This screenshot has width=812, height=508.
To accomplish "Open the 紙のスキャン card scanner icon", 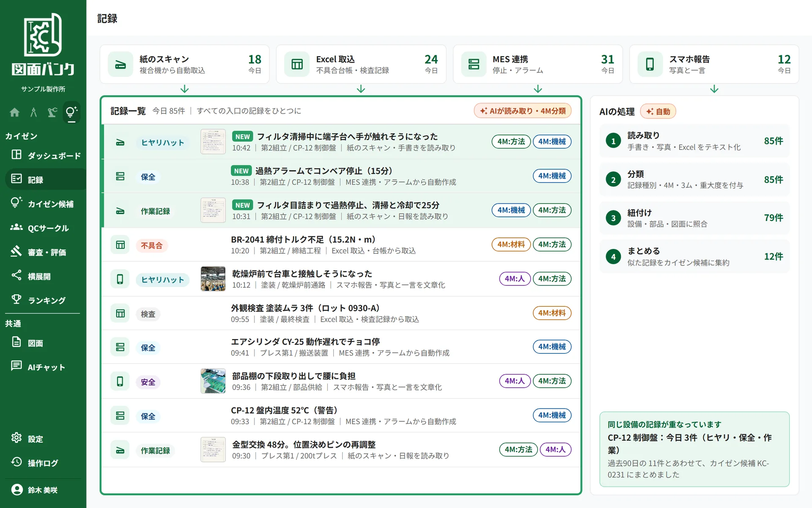I will pyautogui.click(x=121, y=64).
